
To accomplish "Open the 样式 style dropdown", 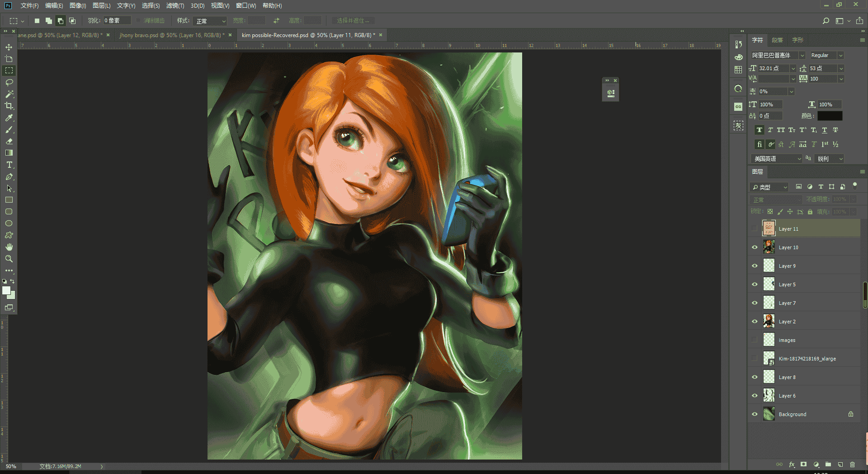I will (210, 21).
